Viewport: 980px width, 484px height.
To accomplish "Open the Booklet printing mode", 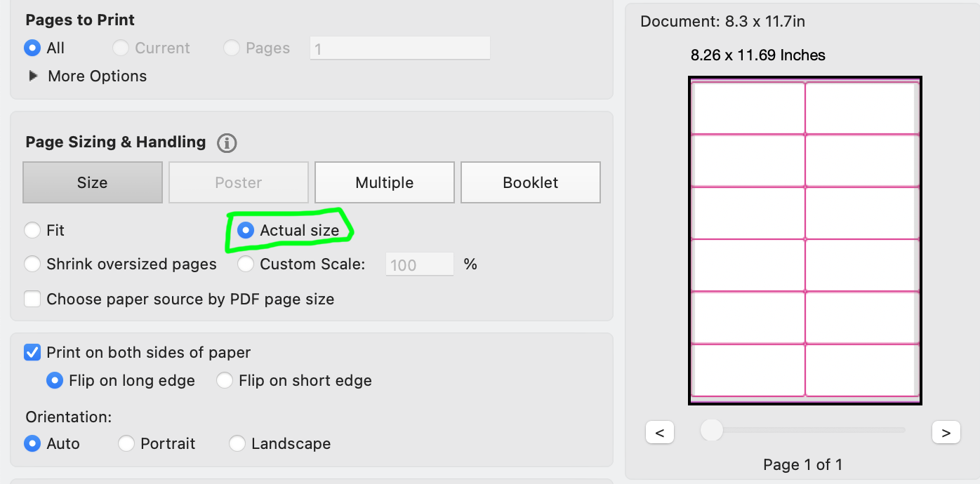I will [x=530, y=182].
